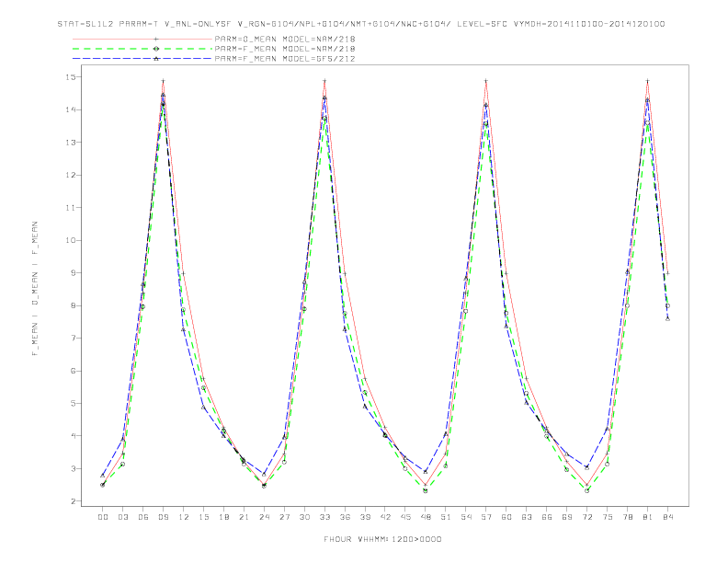Screen dimensions: 728x563
Task: Click x-axis forecast hour label 57
Action: 486,517
